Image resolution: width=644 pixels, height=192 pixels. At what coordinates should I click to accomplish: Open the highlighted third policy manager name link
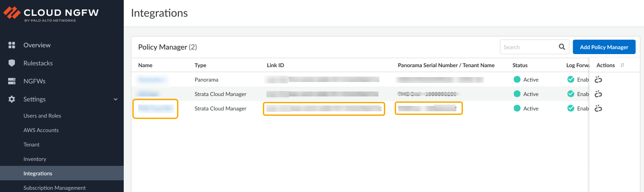(x=155, y=109)
